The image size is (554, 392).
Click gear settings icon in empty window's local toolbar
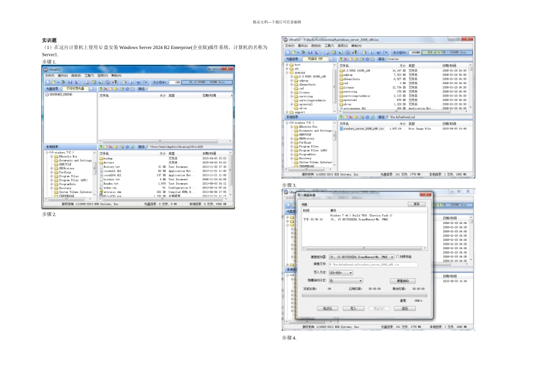127,146
